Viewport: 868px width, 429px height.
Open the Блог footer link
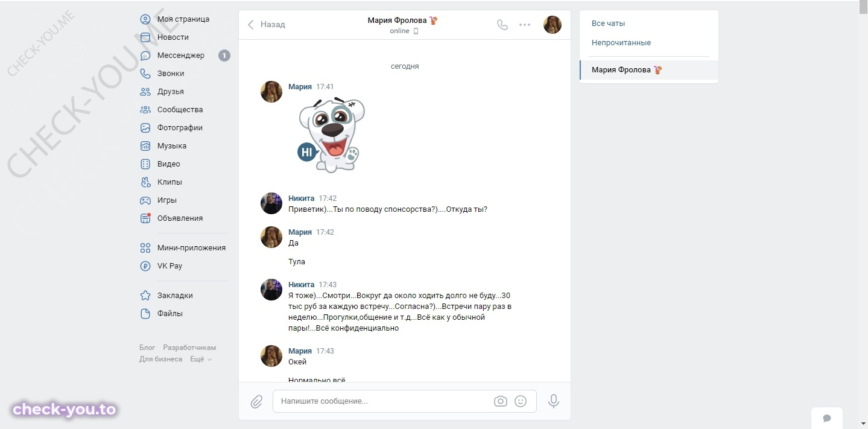point(147,348)
